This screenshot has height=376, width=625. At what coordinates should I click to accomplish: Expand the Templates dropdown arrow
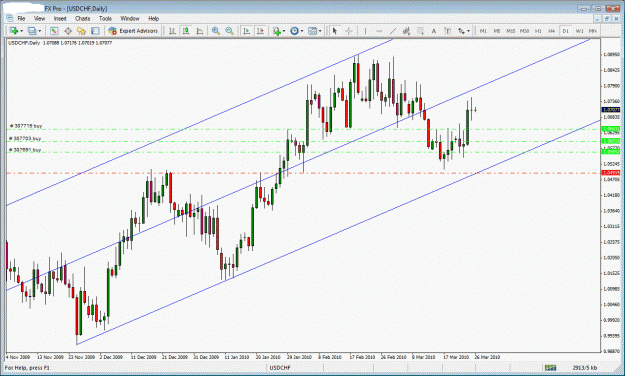pyautogui.click(x=320, y=31)
